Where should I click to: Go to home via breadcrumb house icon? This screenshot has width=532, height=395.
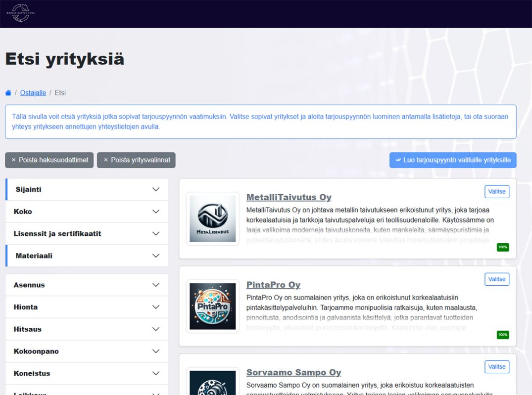coord(8,93)
